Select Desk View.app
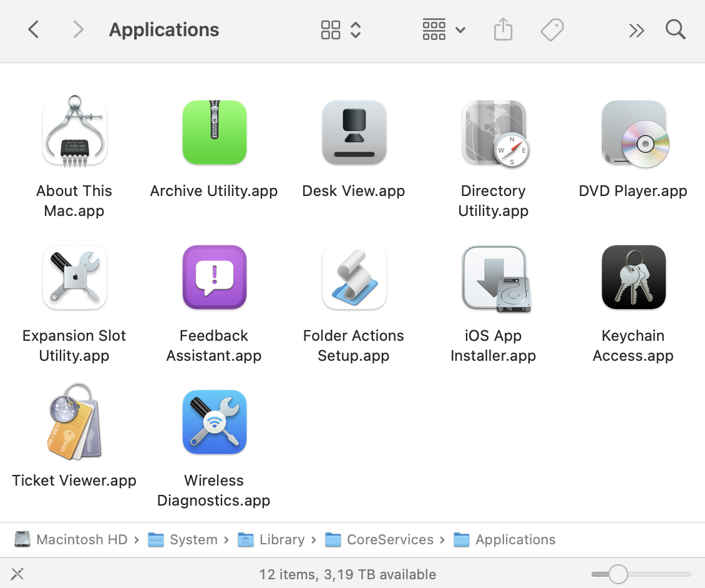 click(x=354, y=132)
